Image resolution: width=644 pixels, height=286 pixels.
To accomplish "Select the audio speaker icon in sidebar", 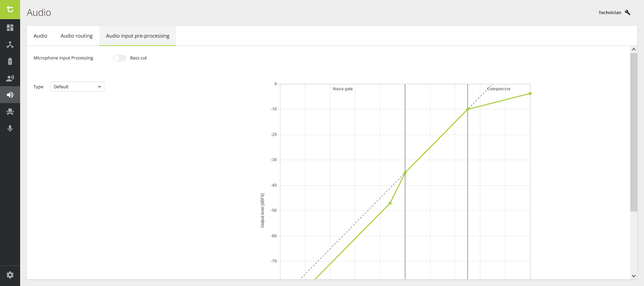I will click(x=10, y=95).
